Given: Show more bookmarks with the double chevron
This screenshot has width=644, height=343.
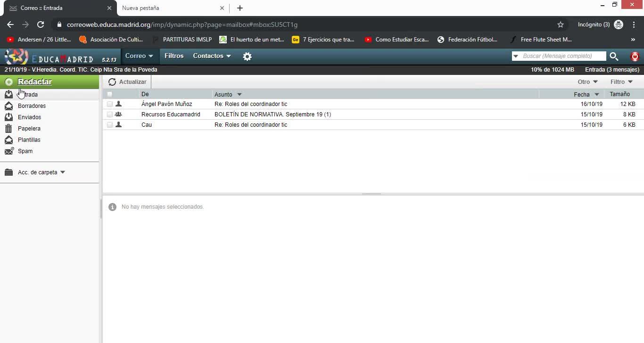Looking at the screenshot, I should 633,40.
